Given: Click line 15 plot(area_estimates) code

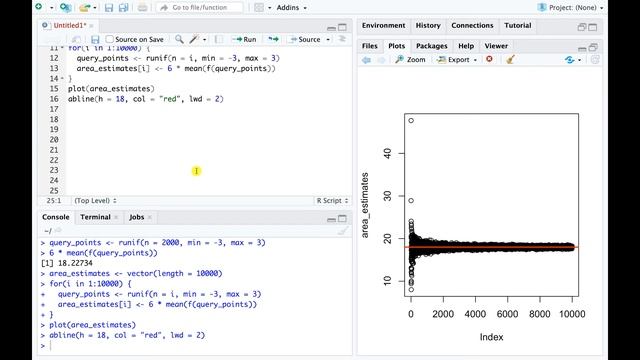Looking at the screenshot, I should point(111,89).
